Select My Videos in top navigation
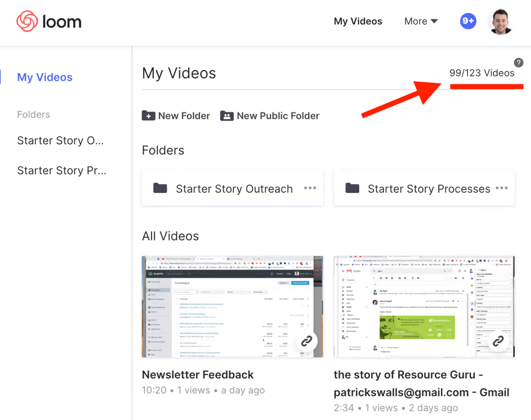Screen dimensions: 531x420 pos(358,21)
